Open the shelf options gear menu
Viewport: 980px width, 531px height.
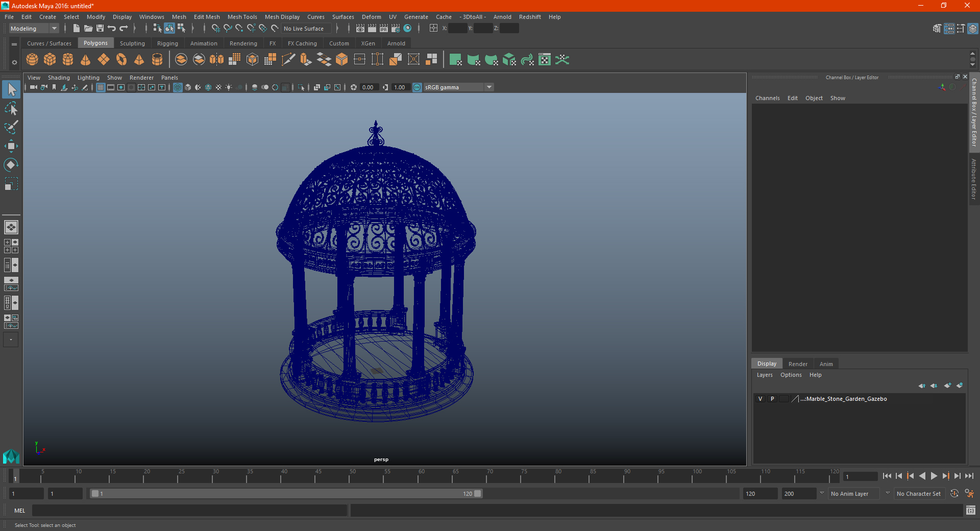(x=14, y=62)
